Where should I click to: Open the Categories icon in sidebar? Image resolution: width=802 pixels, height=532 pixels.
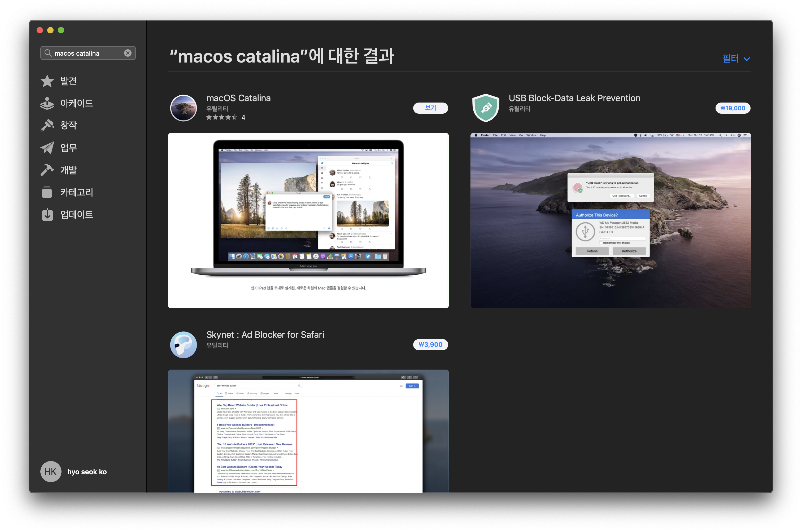[x=47, y=192]
